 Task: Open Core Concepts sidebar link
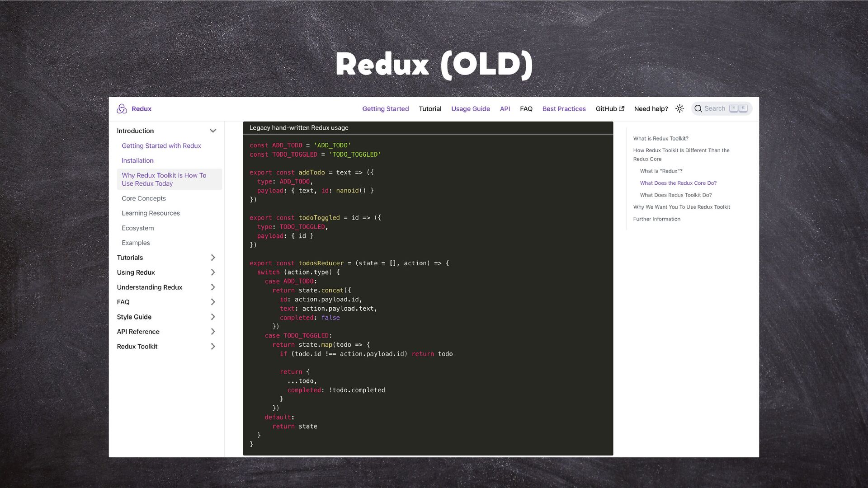coord(144,198)
